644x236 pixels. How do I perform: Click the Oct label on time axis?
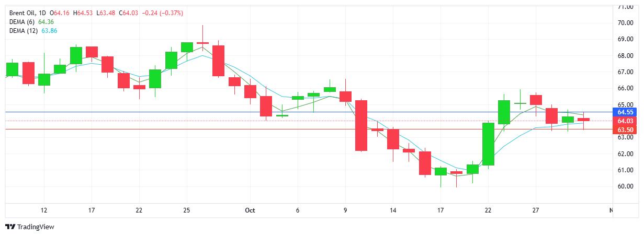click(x=250, y=210)
